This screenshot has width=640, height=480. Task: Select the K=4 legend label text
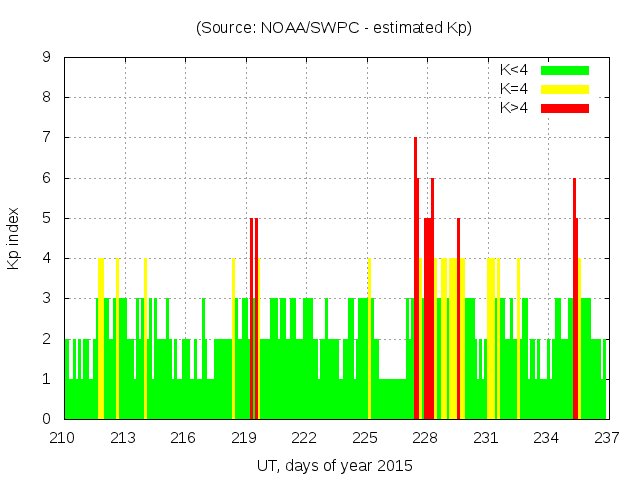[x=514, y=89]
